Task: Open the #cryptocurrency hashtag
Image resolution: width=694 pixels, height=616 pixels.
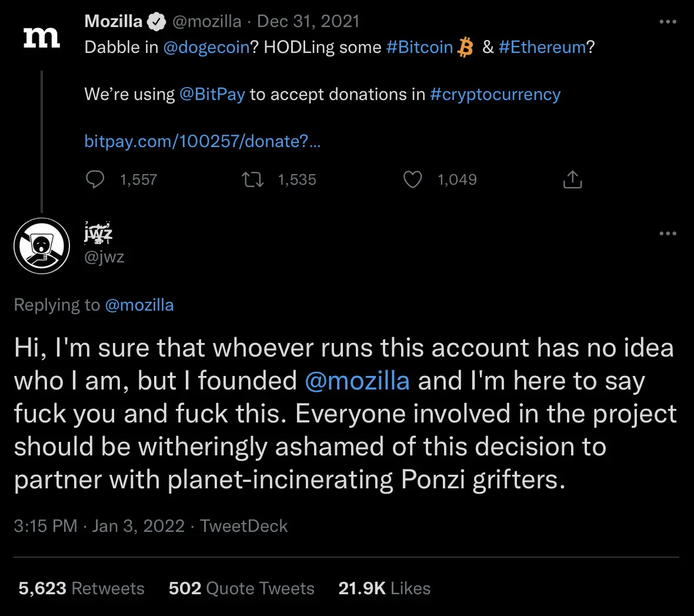Action: [495, 94]
